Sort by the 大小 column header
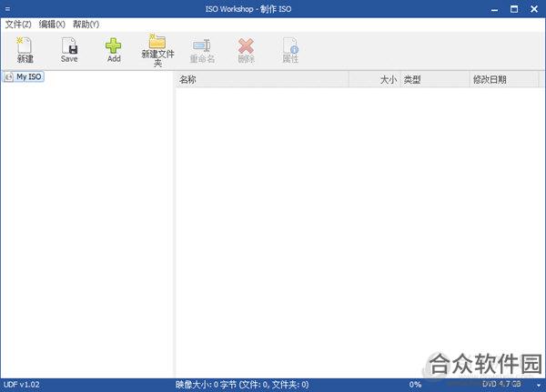546x392 pixels. pos(375,80)
